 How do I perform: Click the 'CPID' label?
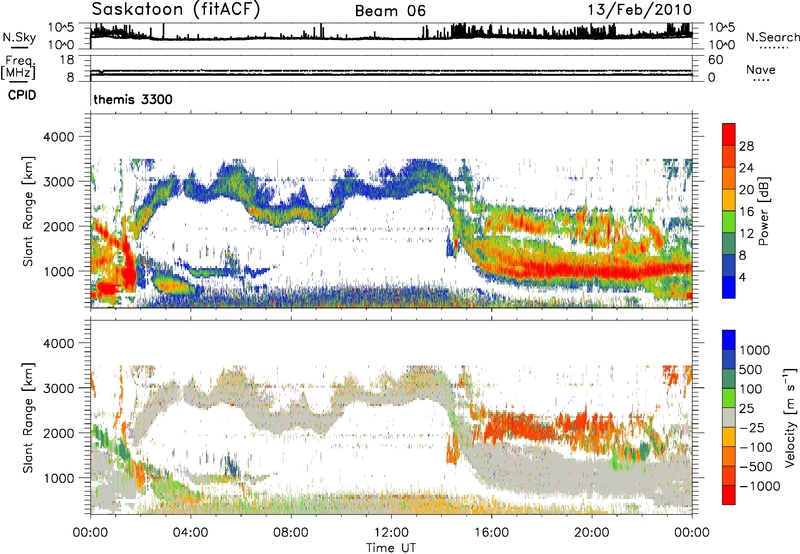[x=22, y=95]
